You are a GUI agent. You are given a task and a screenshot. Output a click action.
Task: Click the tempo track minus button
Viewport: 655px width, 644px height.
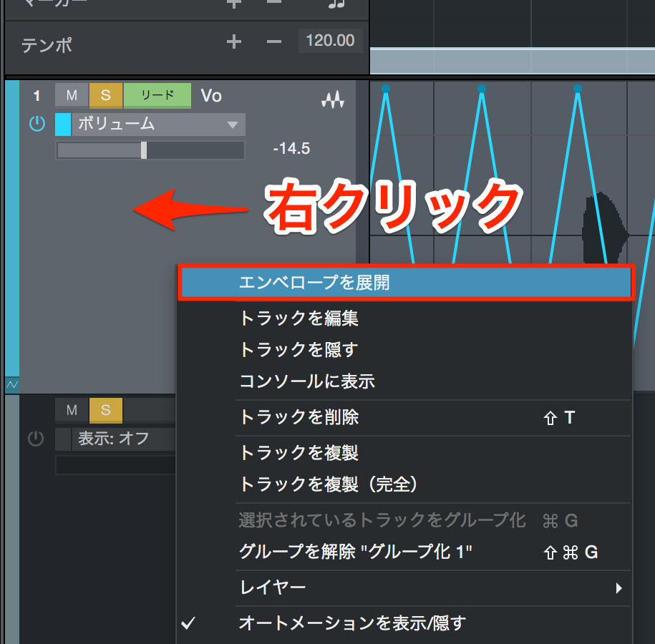tap(274, 42)
